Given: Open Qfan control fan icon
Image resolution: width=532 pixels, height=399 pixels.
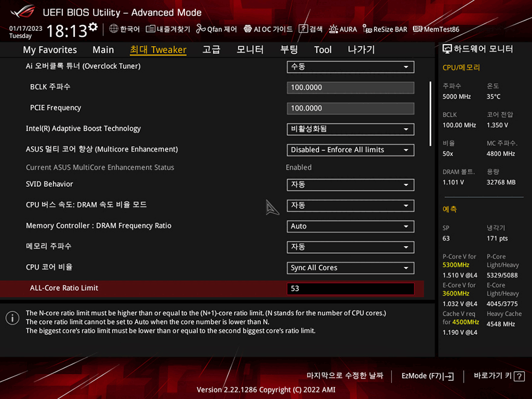Looking at the screenshot, I should point(201,29).
